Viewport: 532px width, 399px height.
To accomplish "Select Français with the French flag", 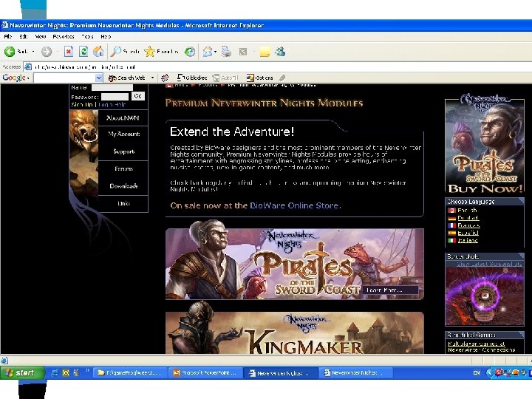I will click(464, 225).
